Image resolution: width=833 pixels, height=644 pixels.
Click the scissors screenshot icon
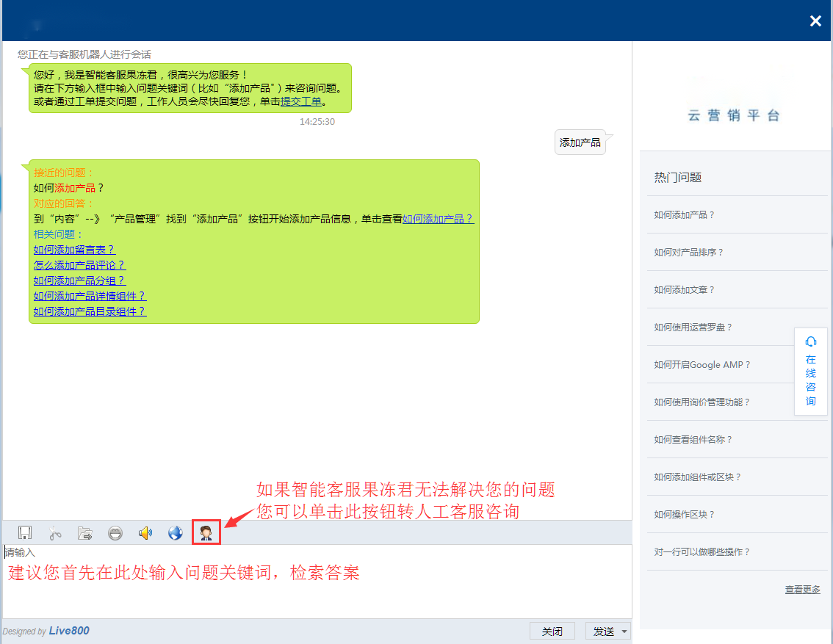(55, 533)
